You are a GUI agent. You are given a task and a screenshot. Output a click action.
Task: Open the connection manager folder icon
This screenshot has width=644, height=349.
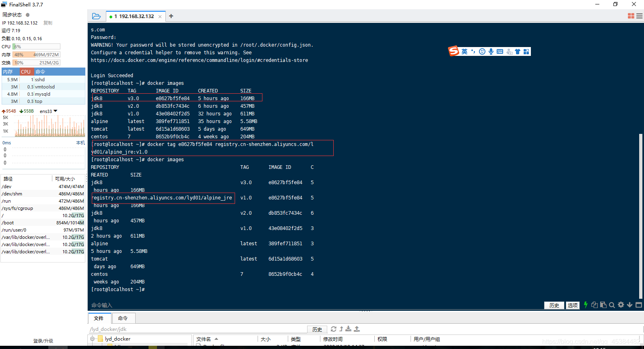(x=96, y=16)
